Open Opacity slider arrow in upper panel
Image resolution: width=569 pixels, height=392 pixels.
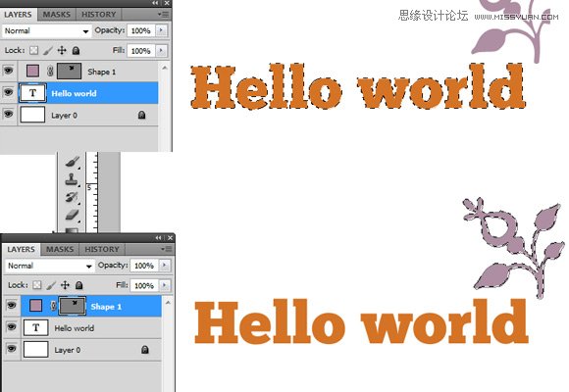click(161, 30)
